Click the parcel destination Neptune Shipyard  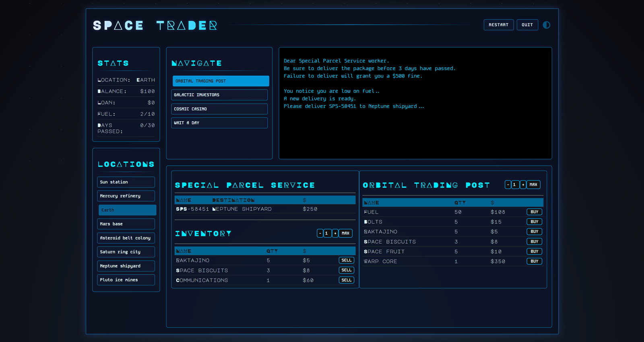tap(242, 209)
